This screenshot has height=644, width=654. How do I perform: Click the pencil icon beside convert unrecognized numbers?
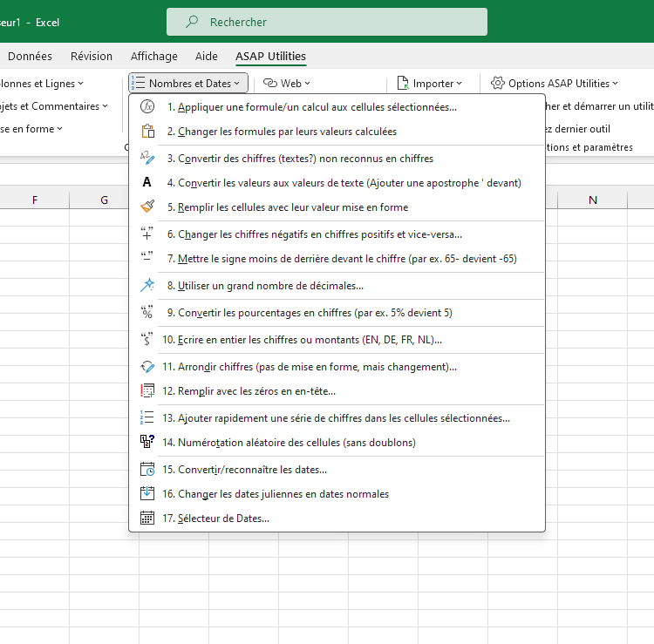pos(147,158)
